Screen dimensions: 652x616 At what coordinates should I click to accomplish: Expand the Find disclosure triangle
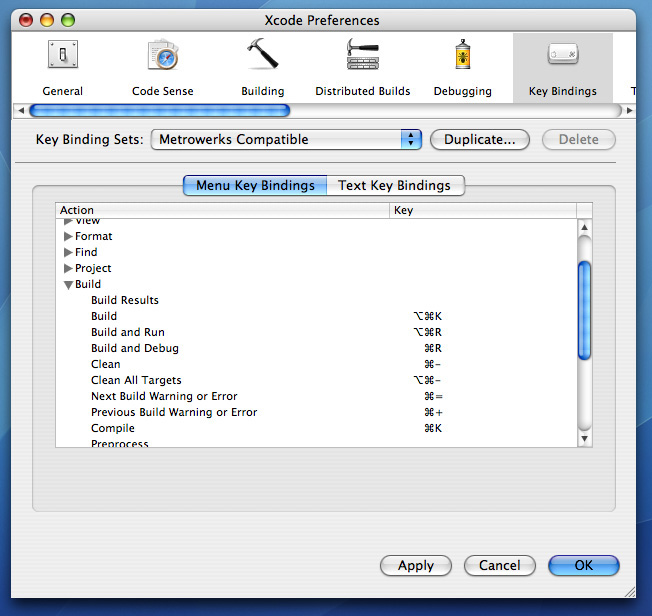pyautogui.click(x=68, y=253)
